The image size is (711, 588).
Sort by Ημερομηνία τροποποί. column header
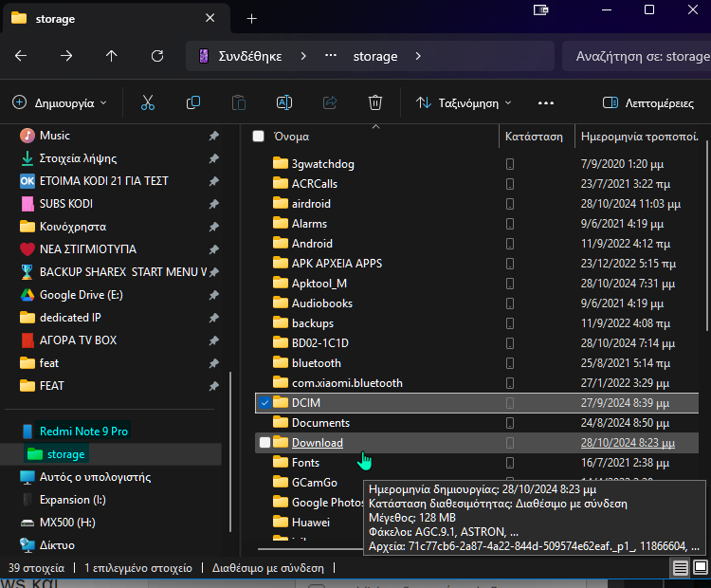pyautogui.click(x=639, y=137)
